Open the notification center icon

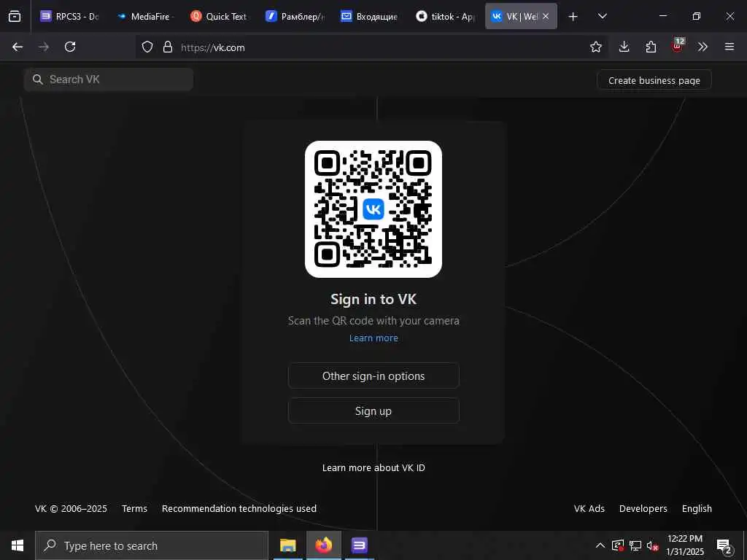[x=724, y=545]
